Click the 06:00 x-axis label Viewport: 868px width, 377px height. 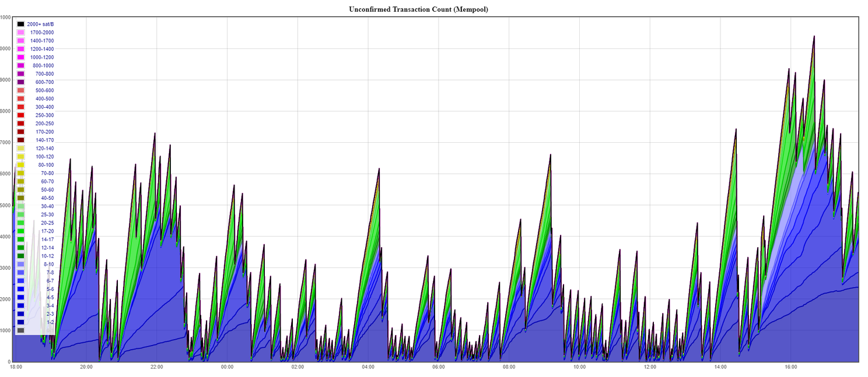point(439,367)
